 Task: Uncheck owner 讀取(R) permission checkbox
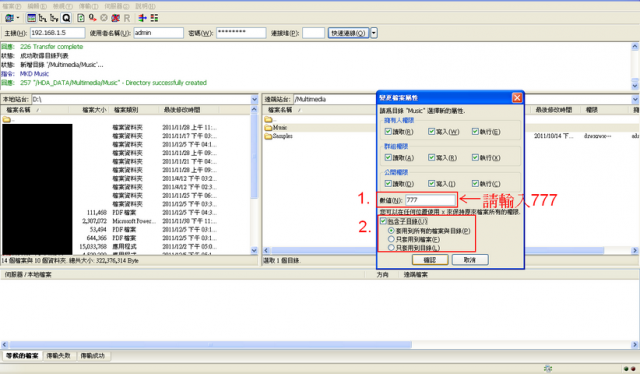point(388,131)
